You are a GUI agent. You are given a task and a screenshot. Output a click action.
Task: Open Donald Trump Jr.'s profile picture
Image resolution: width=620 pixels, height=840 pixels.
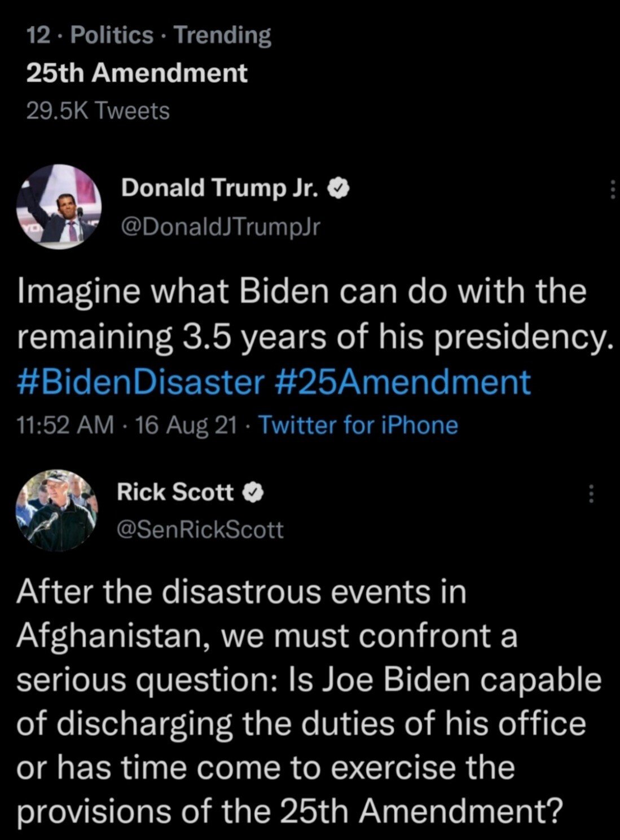coord(59,207)
